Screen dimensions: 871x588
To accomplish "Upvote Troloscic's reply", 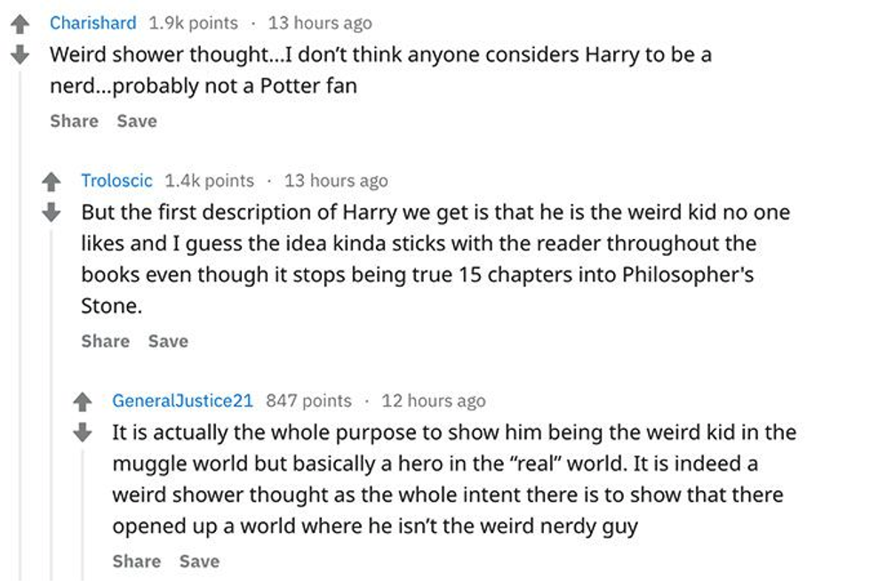I will coord(52,183).
